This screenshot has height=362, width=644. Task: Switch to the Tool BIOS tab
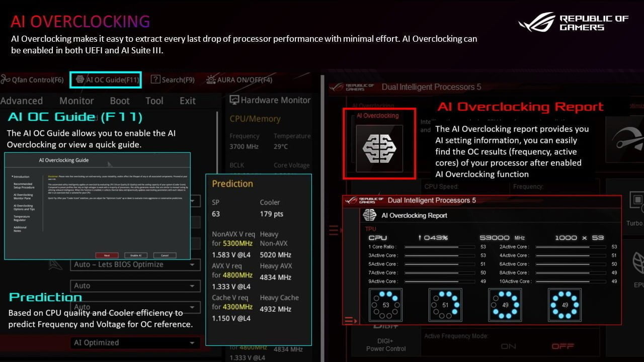pos(154,101)
